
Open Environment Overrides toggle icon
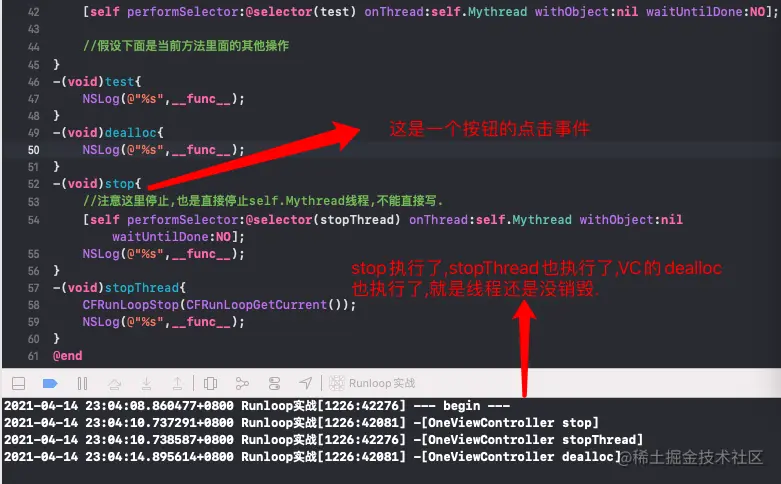[x=274, y=383]
